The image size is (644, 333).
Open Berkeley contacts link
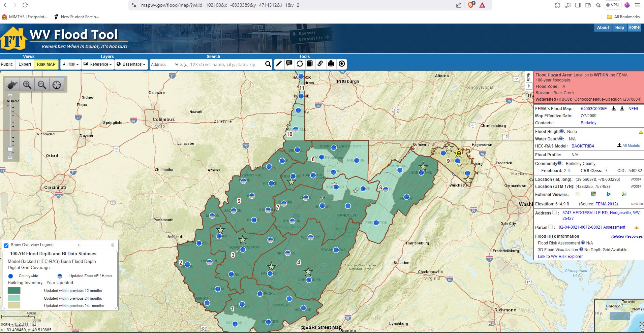pyautogui.click(x=588, y=123)
